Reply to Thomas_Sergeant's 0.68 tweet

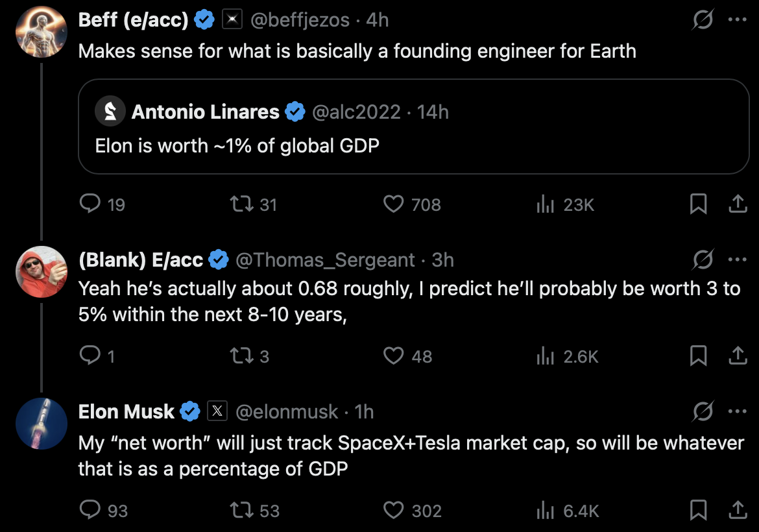pyautogui.click(x=89, y=356)
